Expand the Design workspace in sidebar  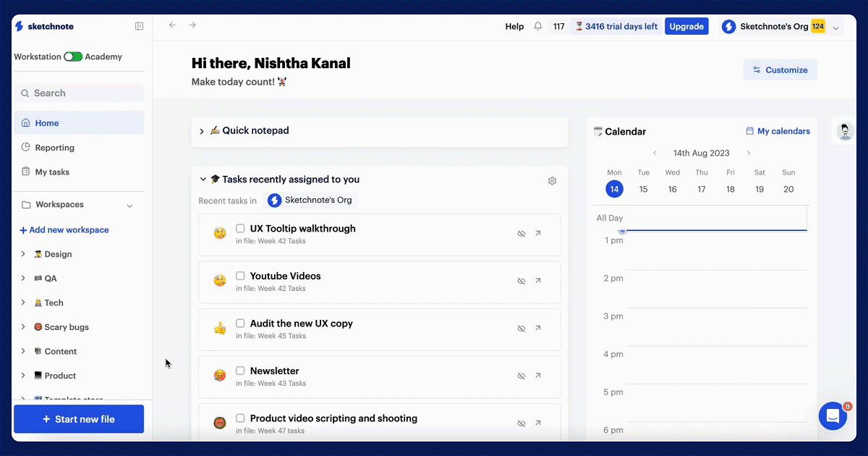23,254
